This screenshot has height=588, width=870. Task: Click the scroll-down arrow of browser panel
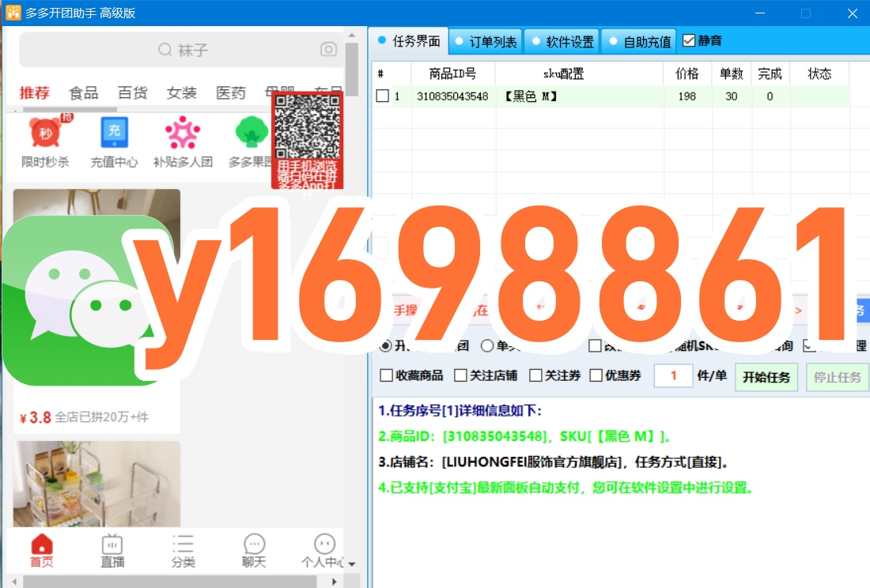point(352,563)
